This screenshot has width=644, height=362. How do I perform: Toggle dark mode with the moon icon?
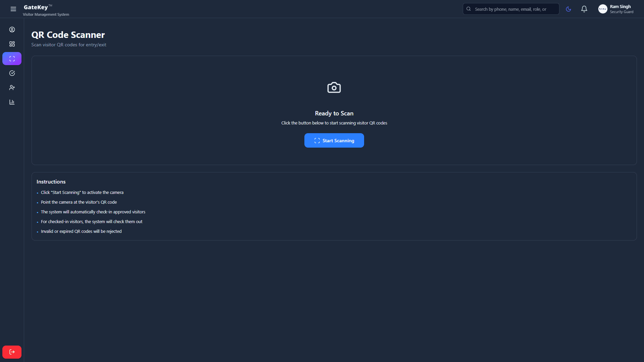point(568,9)
